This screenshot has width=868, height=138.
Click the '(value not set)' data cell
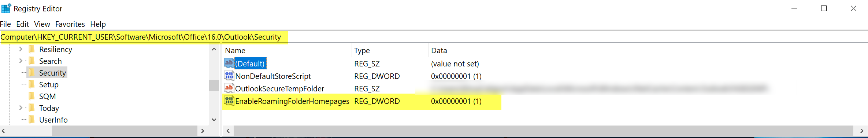pos(455,63)
